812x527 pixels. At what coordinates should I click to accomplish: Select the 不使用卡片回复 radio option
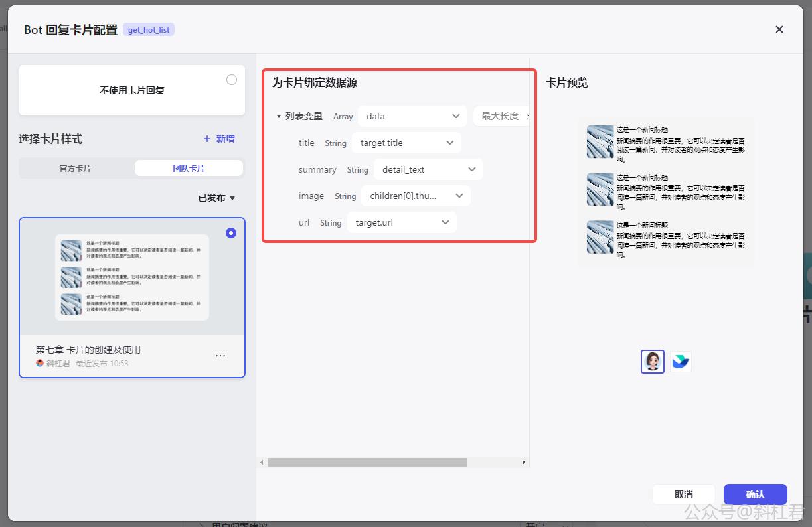[x=232, y=80]
